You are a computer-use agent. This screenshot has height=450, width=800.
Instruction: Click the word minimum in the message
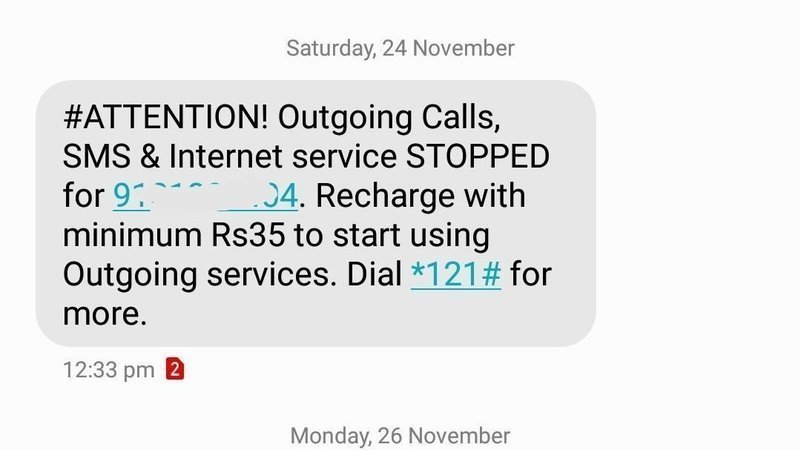tap(132, 235)
